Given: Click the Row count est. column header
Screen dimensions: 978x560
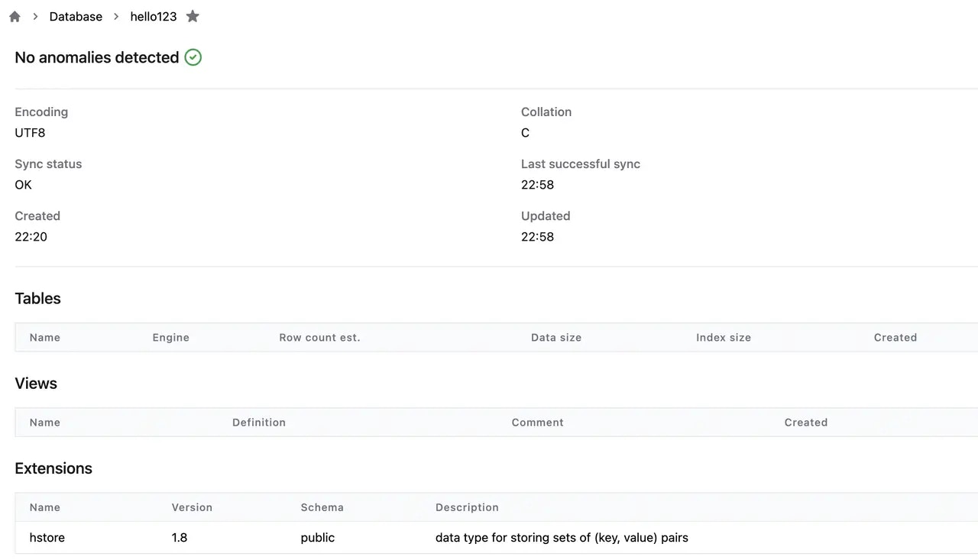Looking at the screenshot, I should (319, 338).
